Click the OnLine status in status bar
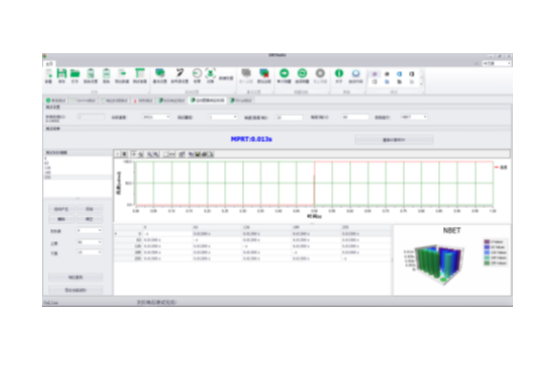 [51, 303]
